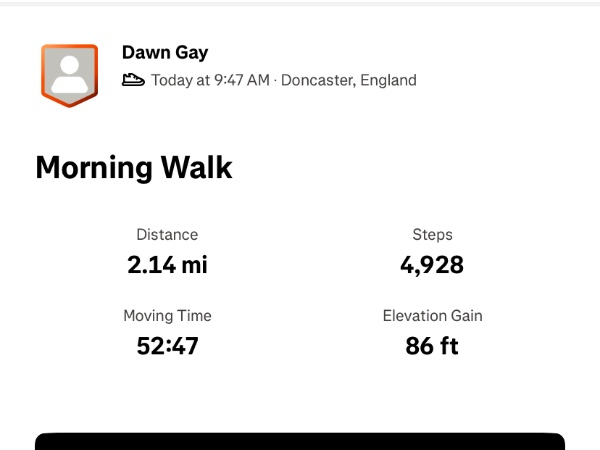Click the 'ft' unit in elevation gain
The height and width of the screenshot is (450, 600).
(447, 346)
